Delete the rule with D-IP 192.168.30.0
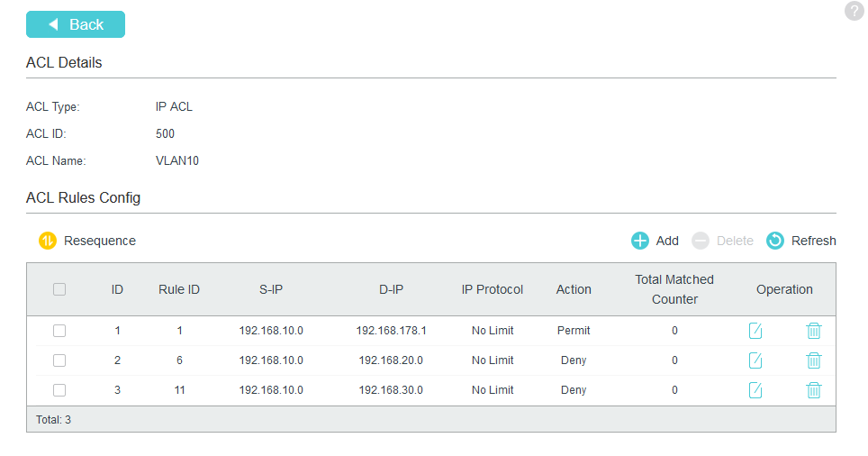Screen dimensions: 868x456 (814, 390)
